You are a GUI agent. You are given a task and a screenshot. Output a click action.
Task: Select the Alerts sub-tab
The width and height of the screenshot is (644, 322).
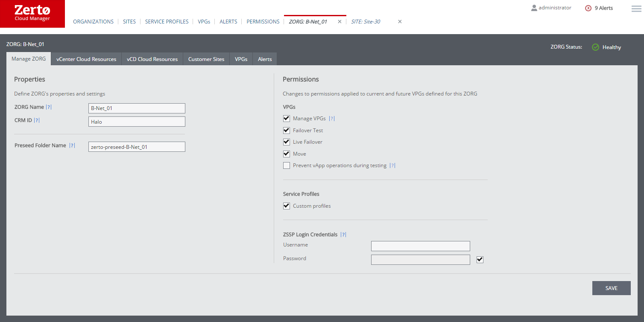click(x=265, y=59)
